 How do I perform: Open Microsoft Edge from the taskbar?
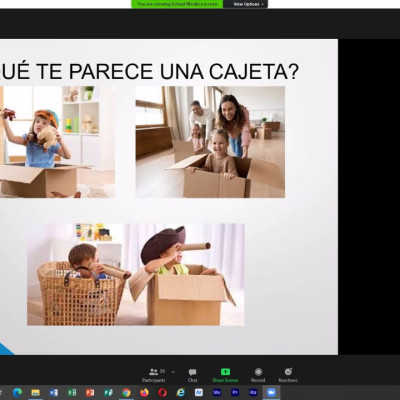tap(17, 392)
